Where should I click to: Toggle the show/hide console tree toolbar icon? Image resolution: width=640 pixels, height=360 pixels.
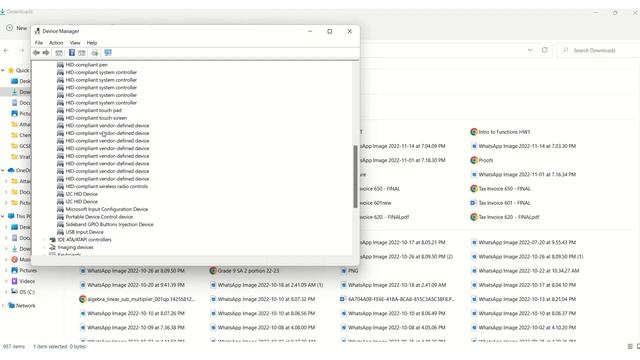point(59,53)
